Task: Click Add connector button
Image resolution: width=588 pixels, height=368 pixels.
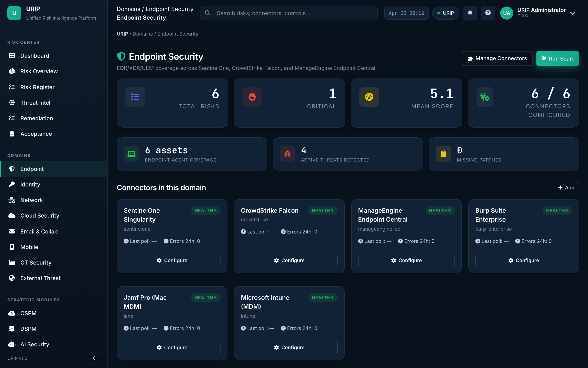Action: [566, 187]
